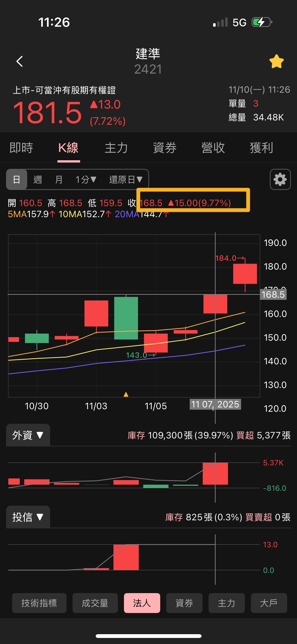This screenshot has height=644, width=297.
Task: Tap the 11/05 date axis label
Action: [x=156, y=406]
